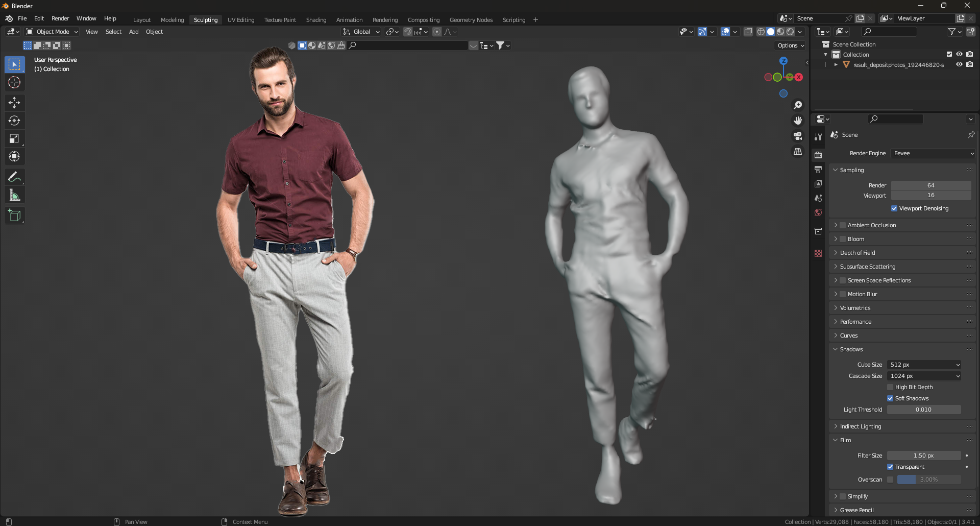
Task: Uncheck Viewport Denoising in Sampling
Action: pos(894,208)
